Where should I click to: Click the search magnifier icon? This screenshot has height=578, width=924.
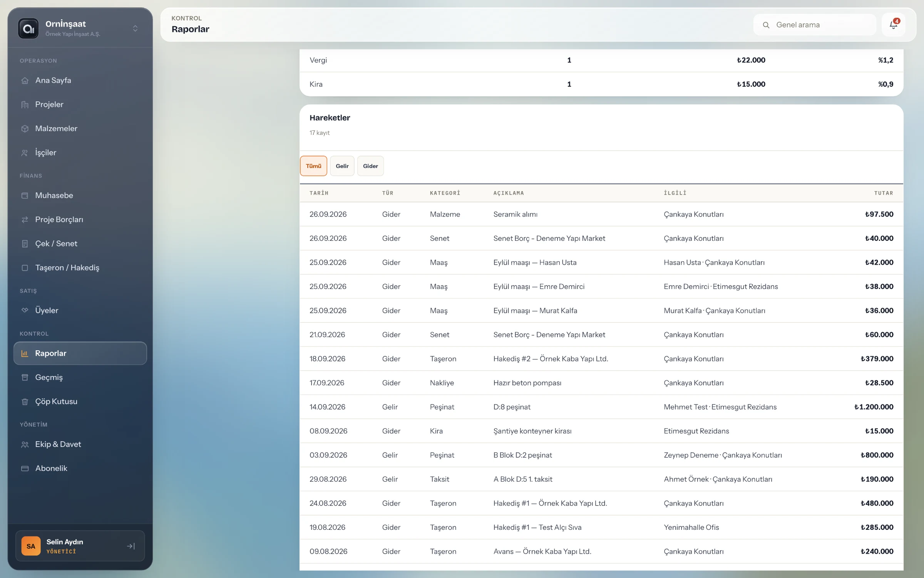766,25
